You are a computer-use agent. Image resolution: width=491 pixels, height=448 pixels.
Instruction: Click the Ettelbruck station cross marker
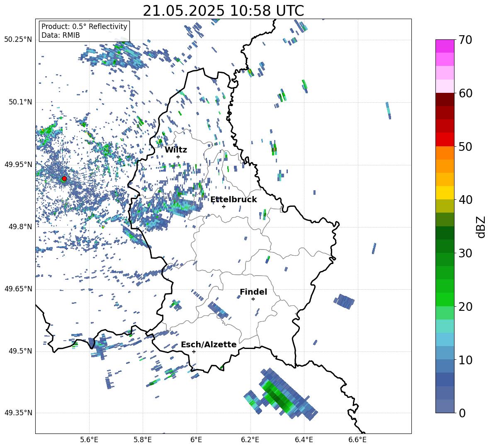click(224, 206)
